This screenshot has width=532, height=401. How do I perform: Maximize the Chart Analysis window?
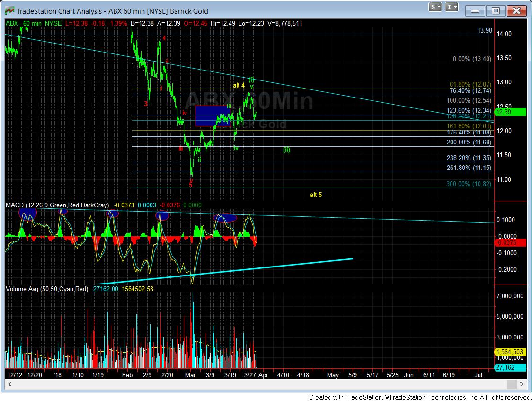pyautogui.click(x=496, y=11)
